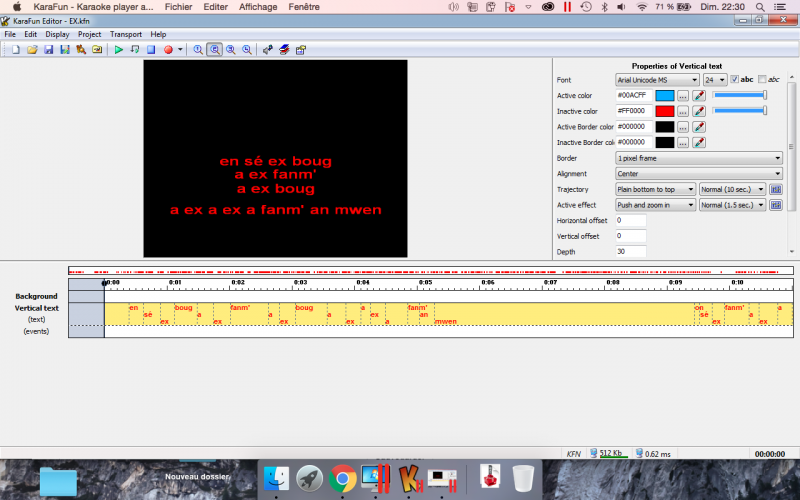This screenshot has width=800, height=500.
Task: Open the Border dropdown
Action: click(698, 158)
